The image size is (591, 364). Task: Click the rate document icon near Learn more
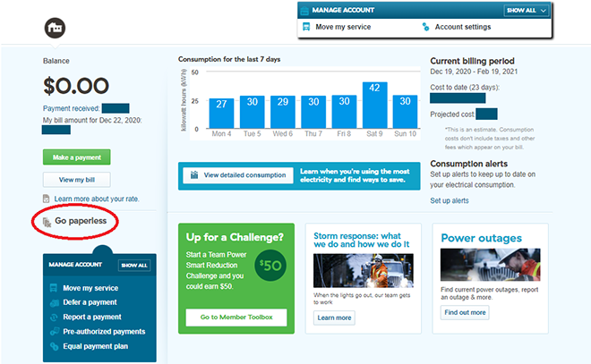47,199
